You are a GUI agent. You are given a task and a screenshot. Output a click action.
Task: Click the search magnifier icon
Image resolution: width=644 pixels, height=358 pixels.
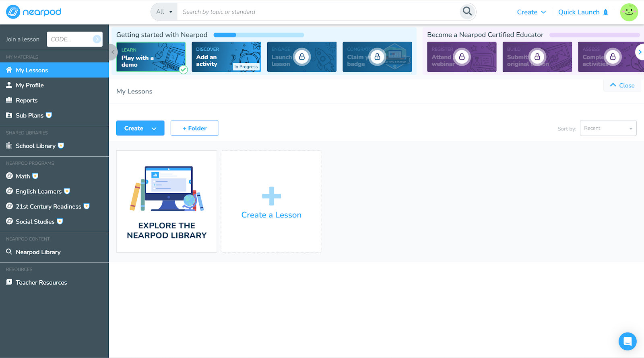click(467, 12)
